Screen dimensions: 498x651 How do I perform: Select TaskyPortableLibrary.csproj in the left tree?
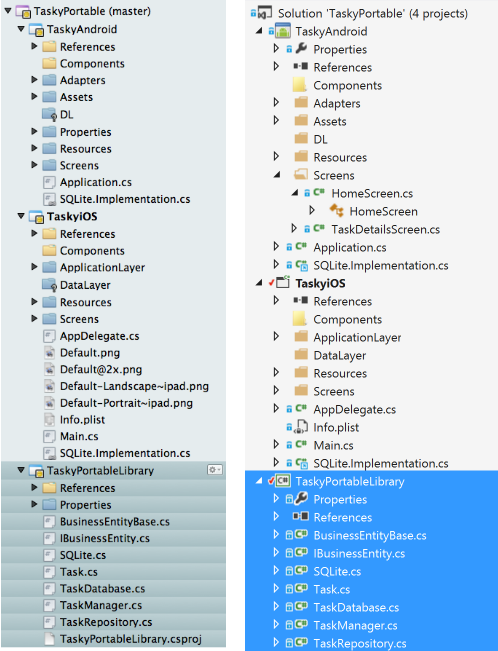click(130, 639)
